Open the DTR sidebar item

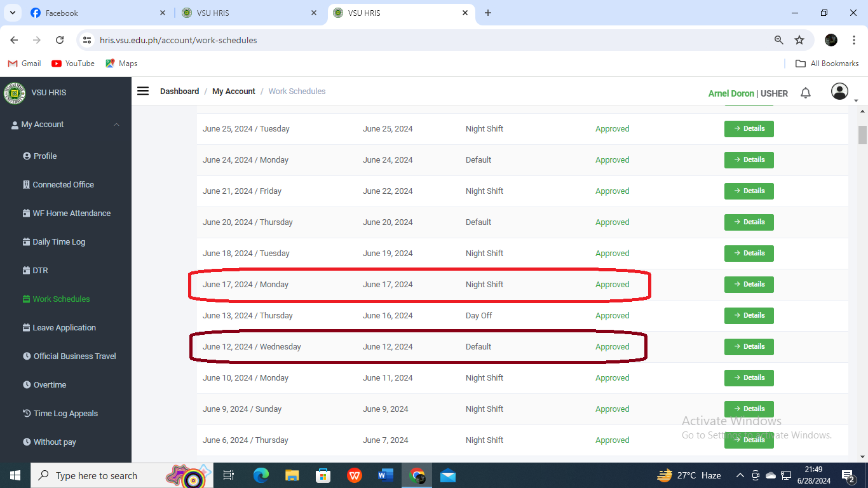40,271
